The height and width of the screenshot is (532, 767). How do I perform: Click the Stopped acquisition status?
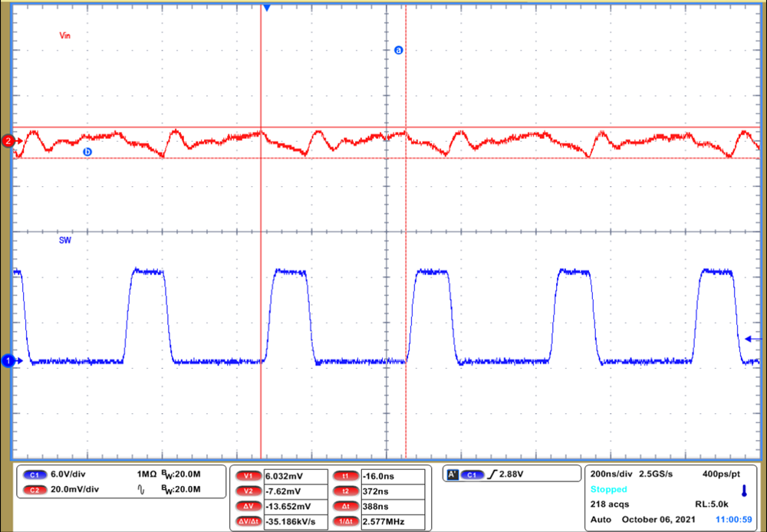pyautogui.click(x=609, y=489)
